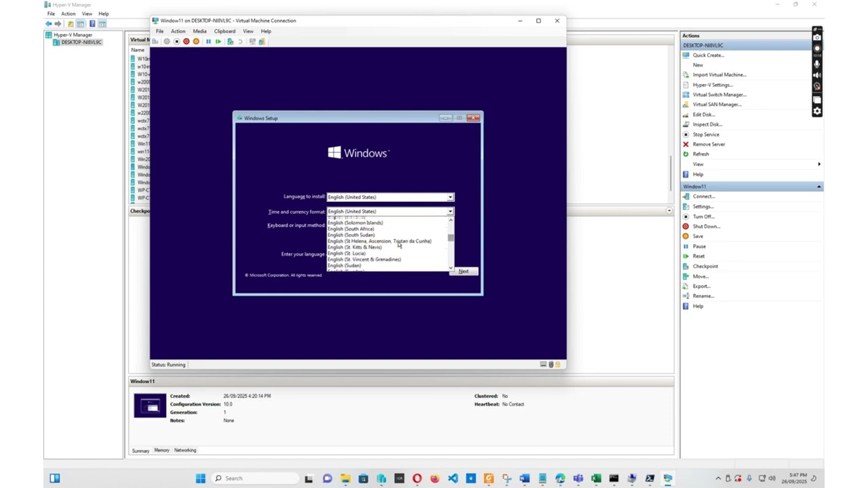
Task: Click Settings under Window11 actions
Action: (x=703, y=207)
